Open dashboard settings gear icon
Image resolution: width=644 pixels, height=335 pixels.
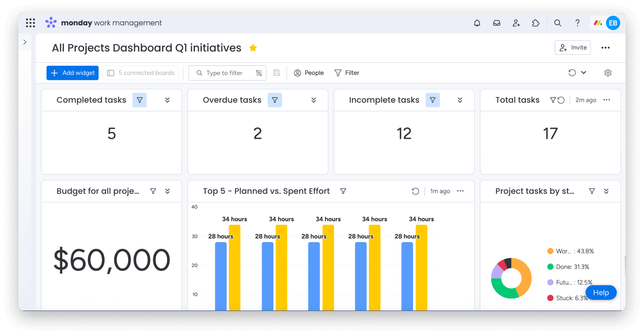608,73
